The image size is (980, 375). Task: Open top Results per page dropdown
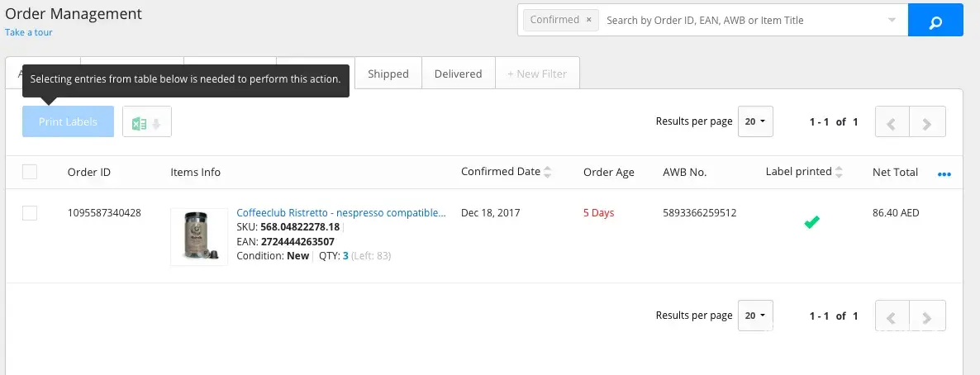(x=755, y=121)
